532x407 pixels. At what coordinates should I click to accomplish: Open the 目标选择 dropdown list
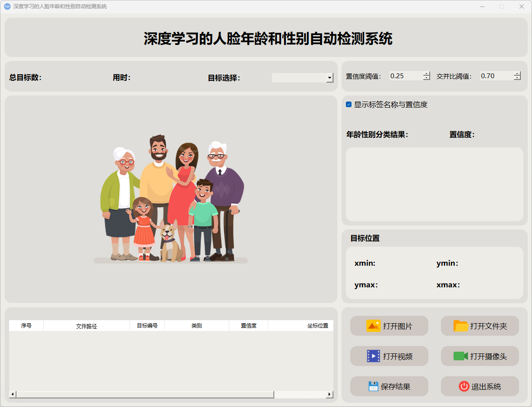(x=330, y=78)
